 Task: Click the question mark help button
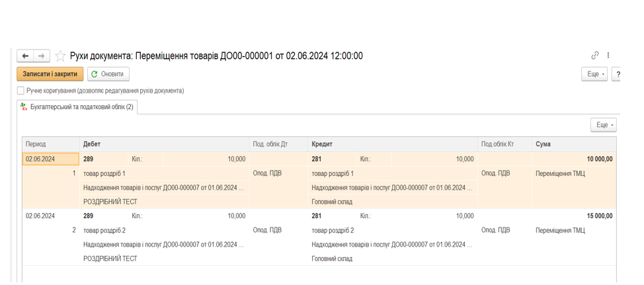tap(618, 74)
